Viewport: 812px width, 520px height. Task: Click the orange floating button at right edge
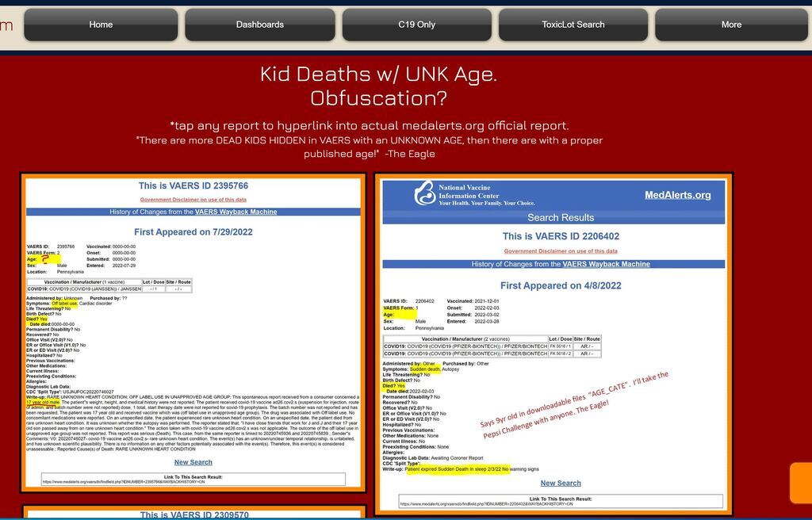click(801, 483)
